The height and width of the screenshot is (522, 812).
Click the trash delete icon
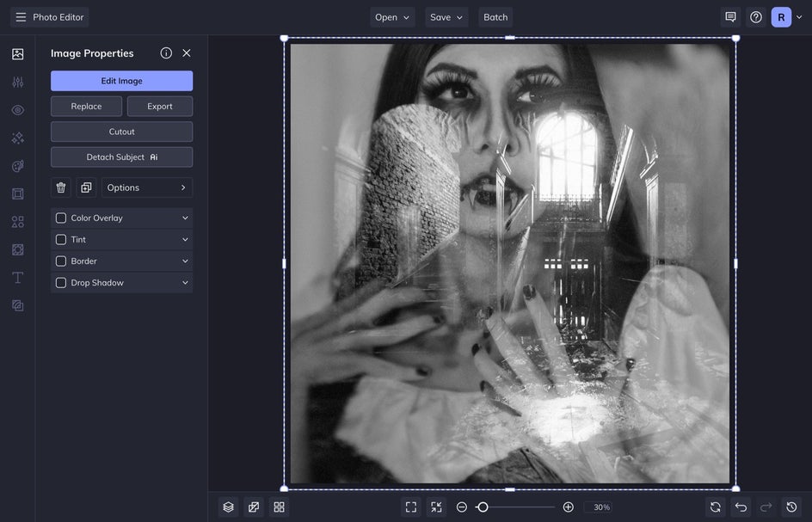tap(61, 187)
